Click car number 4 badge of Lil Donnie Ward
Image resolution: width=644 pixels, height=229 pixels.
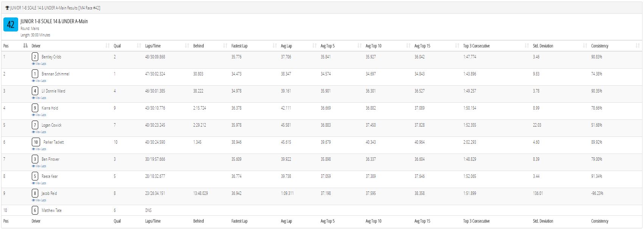35,91
